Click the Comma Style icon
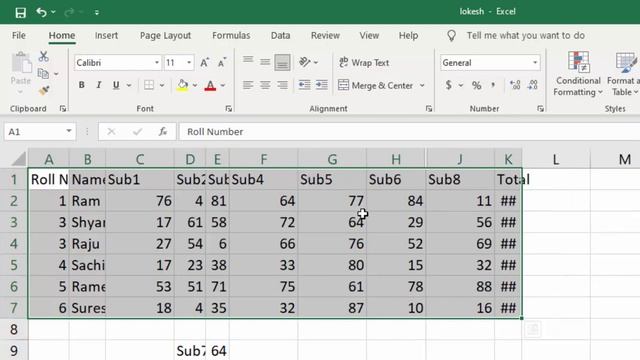640x360 pixels. click(x=493, y=85)
